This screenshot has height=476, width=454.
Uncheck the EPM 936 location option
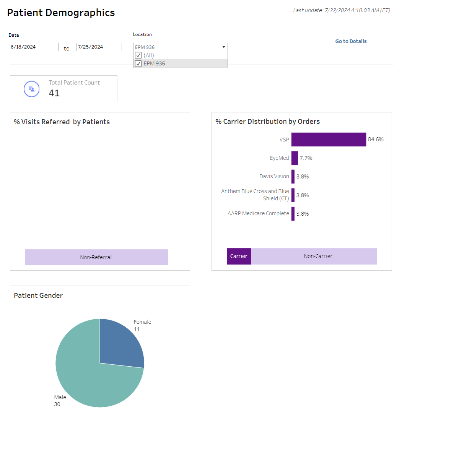pyautogui.click(x=138, y=63)
